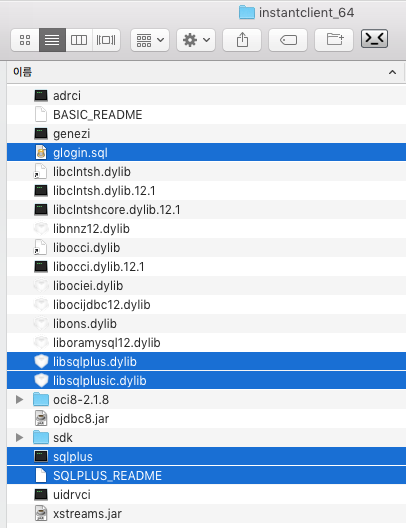Switch to gallery view mode
The width and height of the screenshot is (406, 528).
[106, 40]
